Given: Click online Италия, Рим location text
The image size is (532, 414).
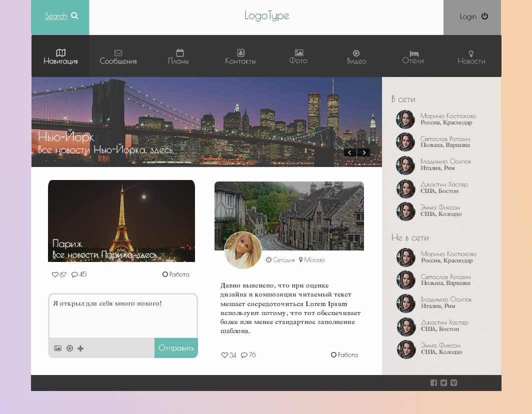Looking at the screenshot, I should tap(437, 168).
